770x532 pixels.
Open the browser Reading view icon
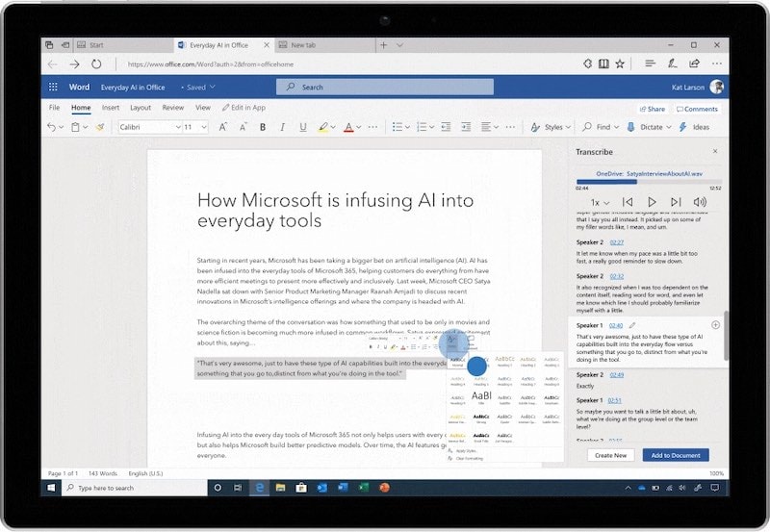603,63
